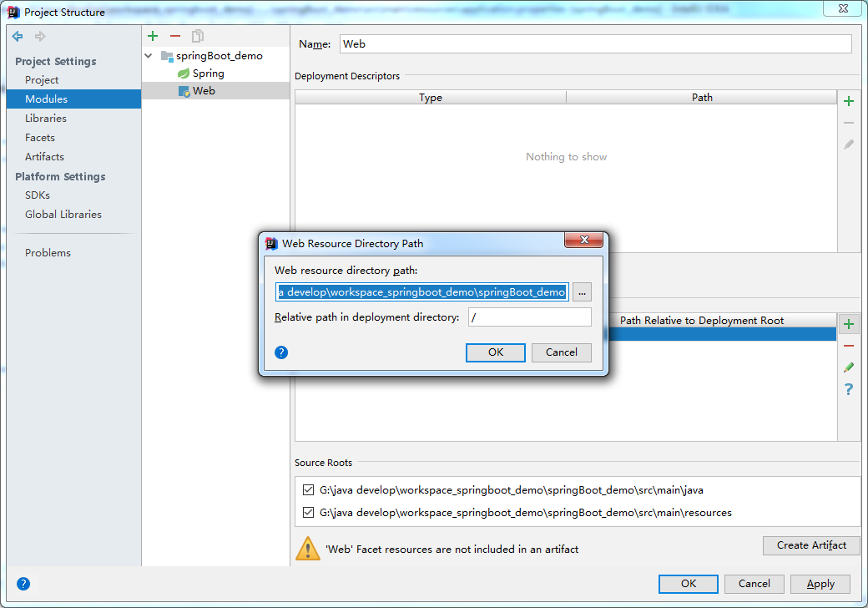Click the facet Name field
Image resolution: width=868 pixels, height=608 pixels.
pos(596,43)
